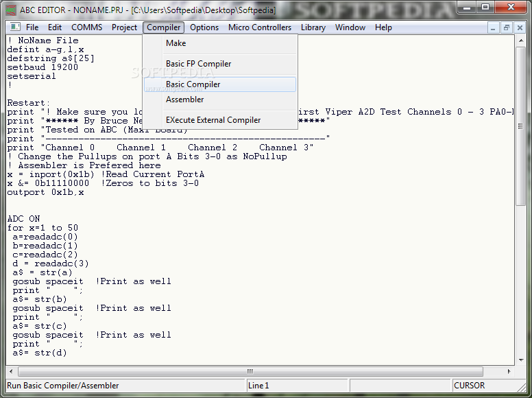This screenshot has height=398, width=532.
Task: Minimize the ABC EDITOR main window
Action: 467,7
